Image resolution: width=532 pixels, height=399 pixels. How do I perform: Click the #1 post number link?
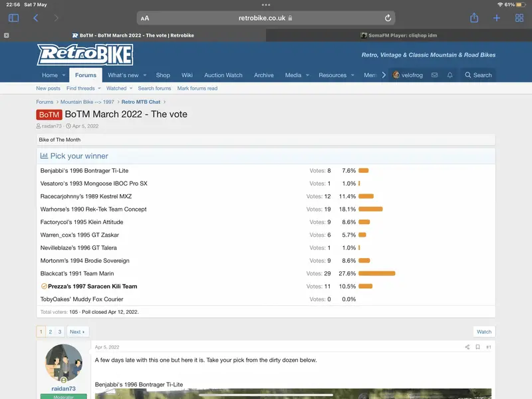click(x=489, y=346)
